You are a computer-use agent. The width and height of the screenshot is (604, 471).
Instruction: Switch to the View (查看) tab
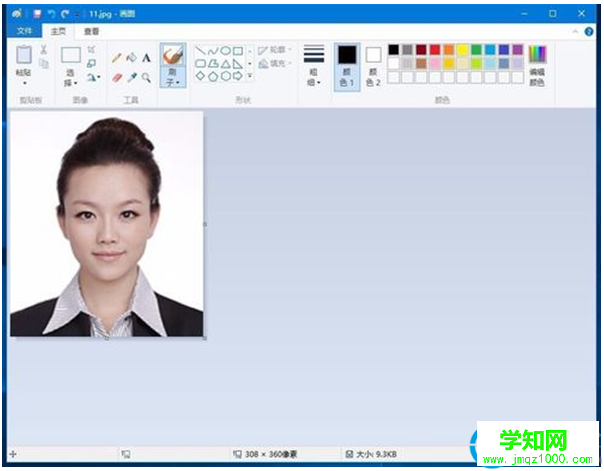coord(91,31)
